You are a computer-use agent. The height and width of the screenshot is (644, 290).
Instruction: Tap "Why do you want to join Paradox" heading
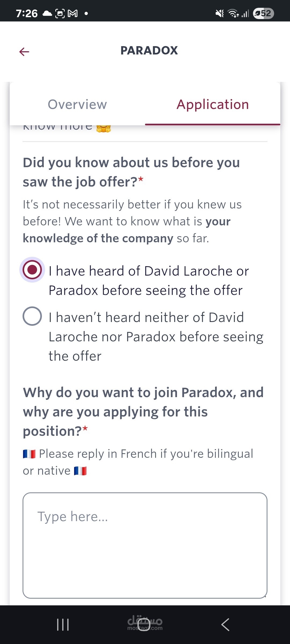[143, 412]
